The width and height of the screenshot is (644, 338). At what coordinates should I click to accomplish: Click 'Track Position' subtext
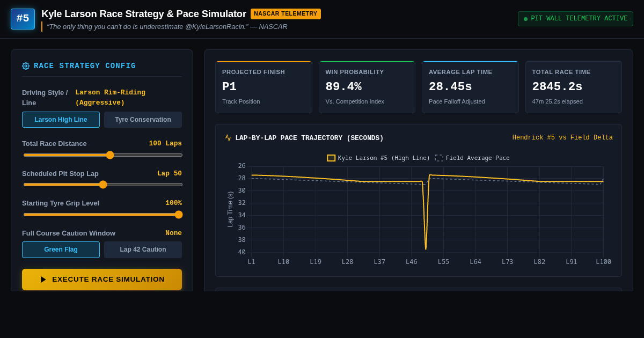tap(241, 101)
